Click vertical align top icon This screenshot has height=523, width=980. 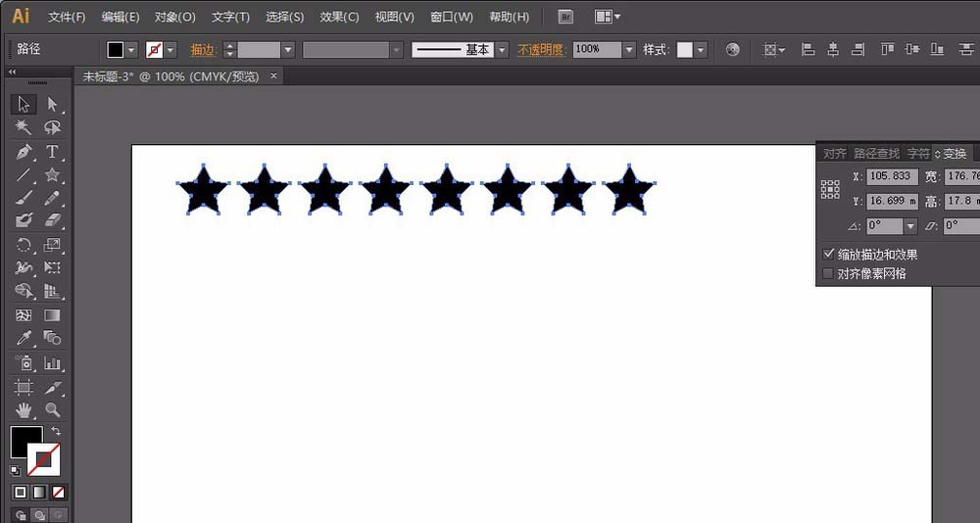pos(887,49)
